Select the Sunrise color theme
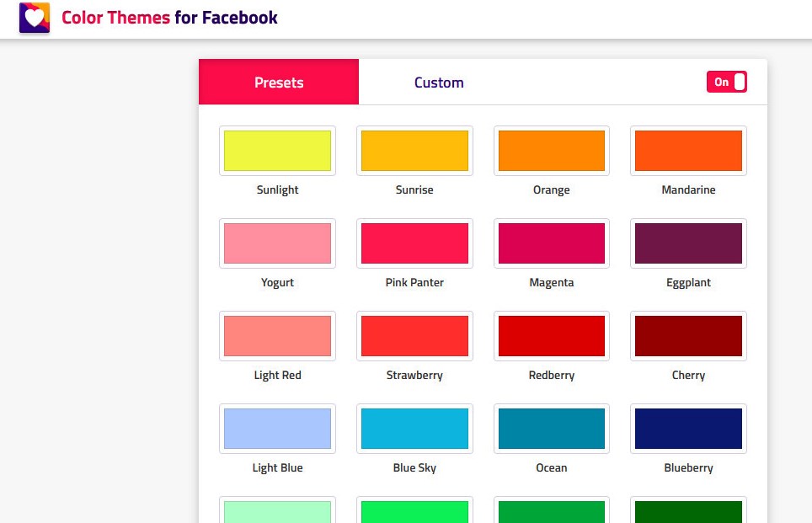 point(414,150)
